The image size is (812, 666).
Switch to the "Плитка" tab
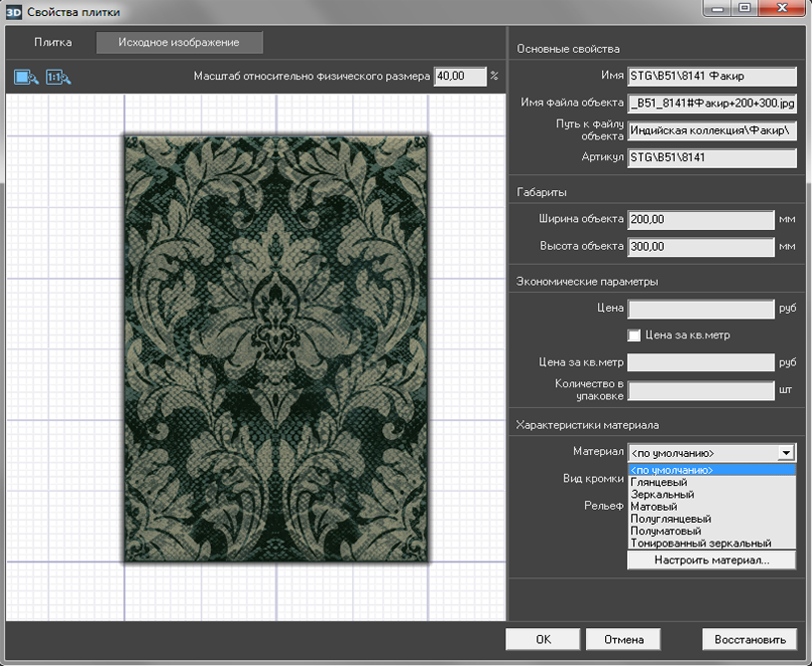pyautogui.click(x=53, y=43)
